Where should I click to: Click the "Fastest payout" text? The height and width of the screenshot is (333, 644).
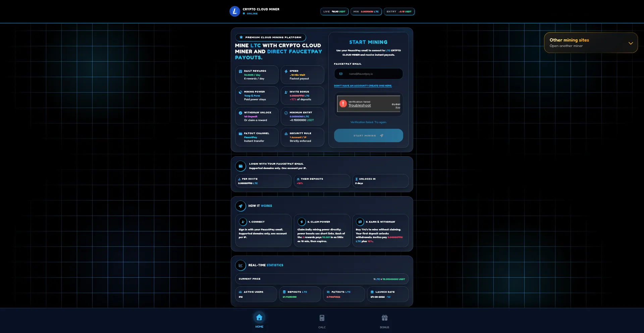coord(300,79)
